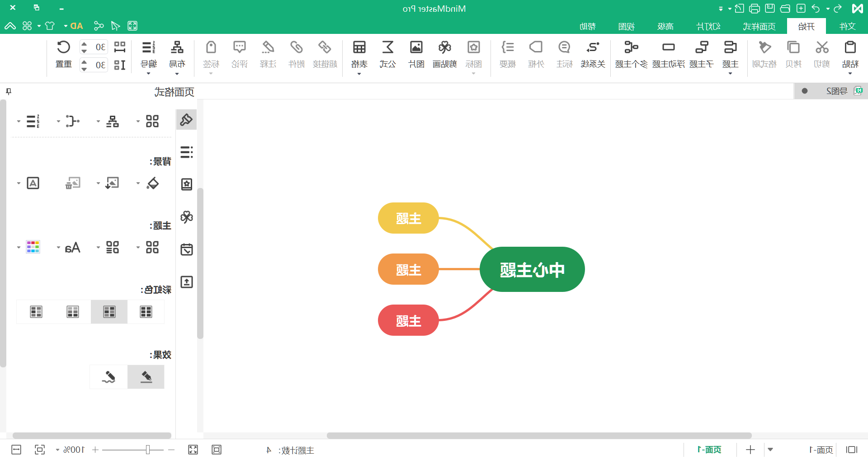Select the highlighted straight-line effect (效果) option
The width and height of the screenshot is (868, 460).
point(146,377)
